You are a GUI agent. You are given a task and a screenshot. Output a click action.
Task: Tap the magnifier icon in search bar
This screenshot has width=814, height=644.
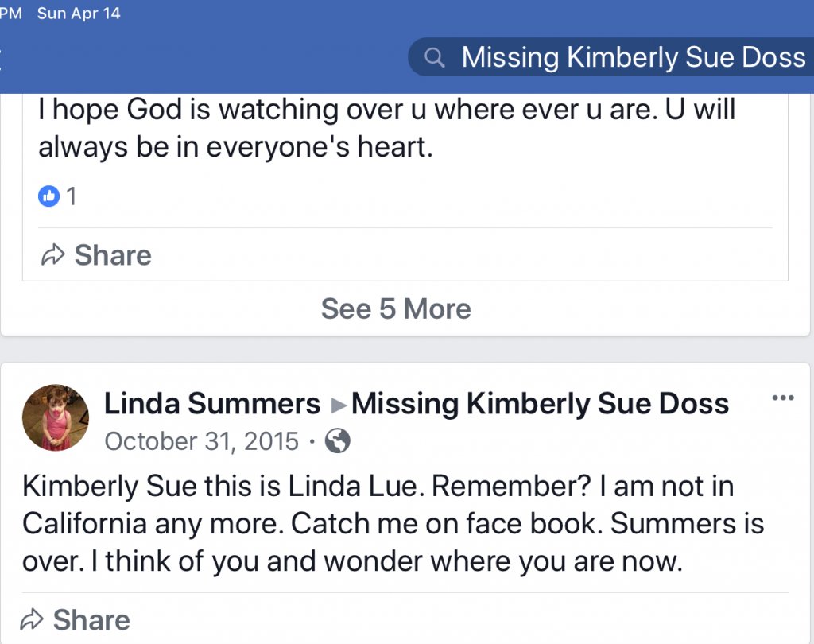click(x=434, y=57)
